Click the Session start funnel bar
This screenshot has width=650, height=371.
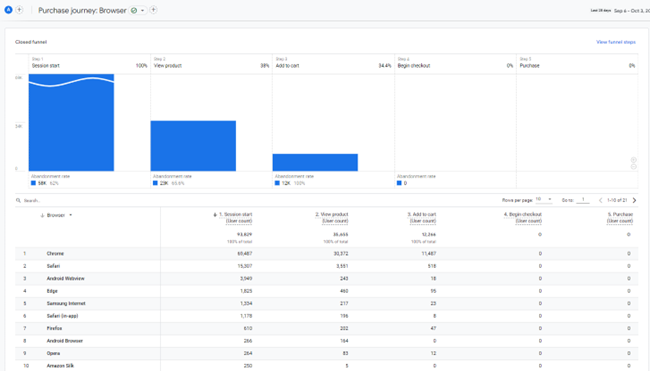pyautogui.click(x=71, y=122)
